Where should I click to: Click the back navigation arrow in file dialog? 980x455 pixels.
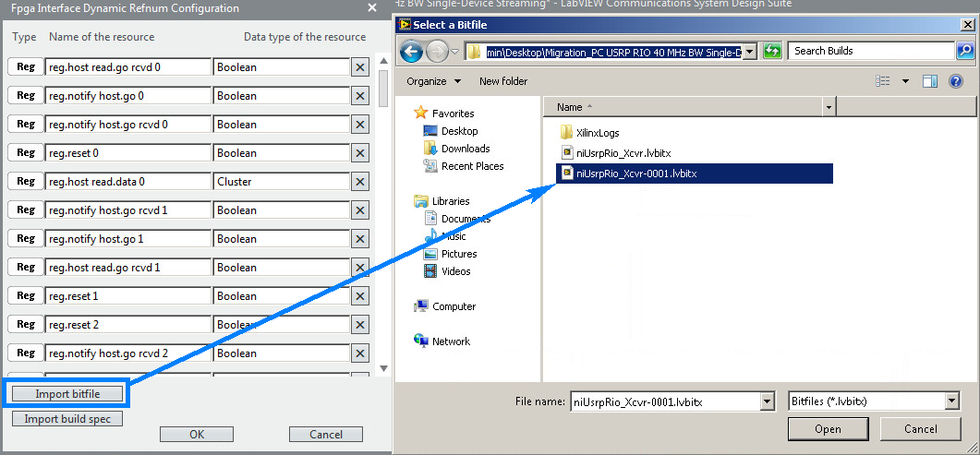click(x=412, y=52)
